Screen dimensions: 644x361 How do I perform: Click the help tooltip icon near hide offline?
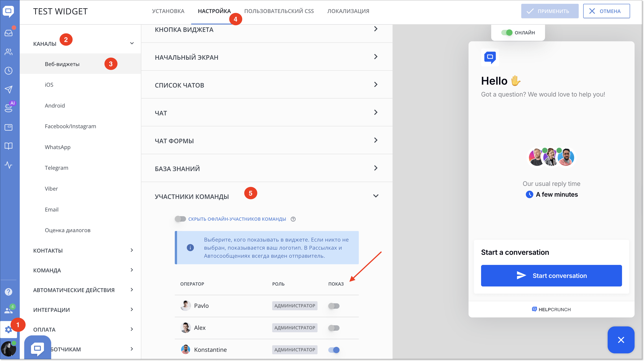(x=293, y=219)
